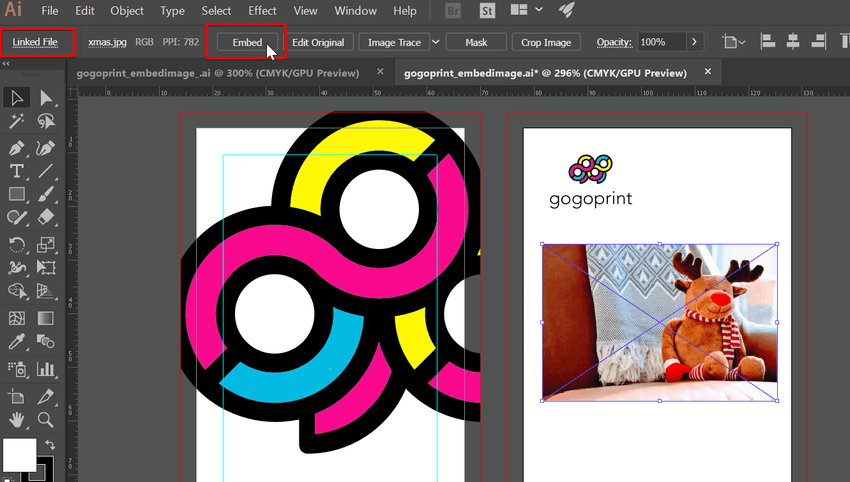Viewport: 850px width, 482px height.
Task: Click the Embed button
Action: (x=246, y=42)
